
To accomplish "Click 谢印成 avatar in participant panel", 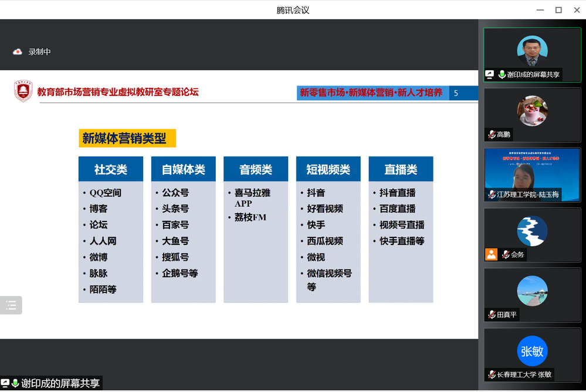I will tap(532, 51).
